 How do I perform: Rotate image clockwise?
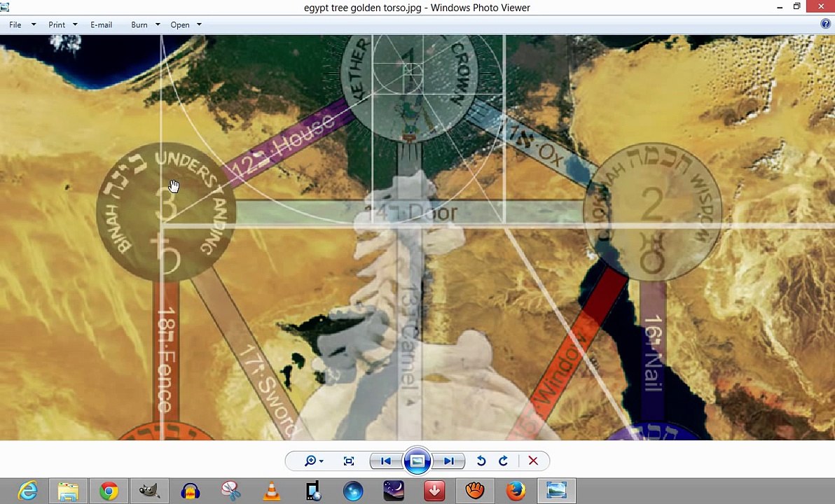coord(503,461)
